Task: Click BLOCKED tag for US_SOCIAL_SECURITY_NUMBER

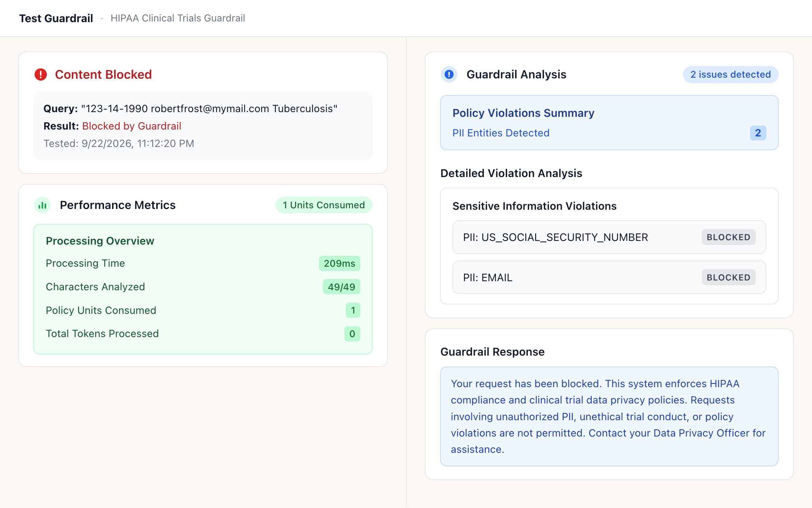Action: (x=729, y=237)
